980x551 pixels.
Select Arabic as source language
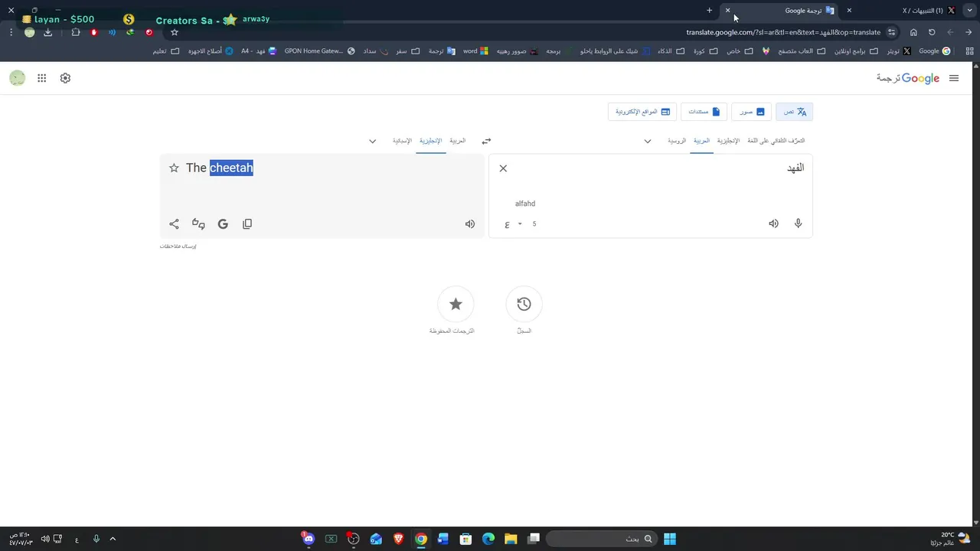click(701, 141)
